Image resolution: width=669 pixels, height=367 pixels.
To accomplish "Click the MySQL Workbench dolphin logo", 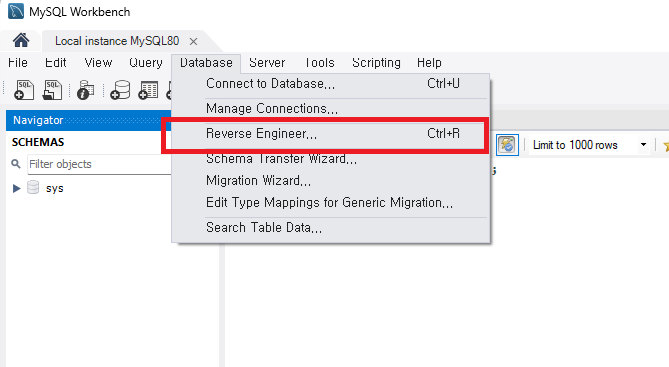I will tap(16, 11).
